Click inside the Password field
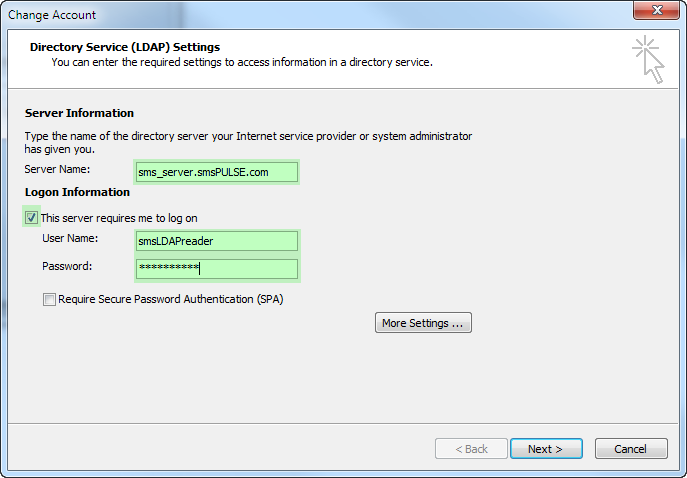 pyautogui.click(x=217, y=269)
